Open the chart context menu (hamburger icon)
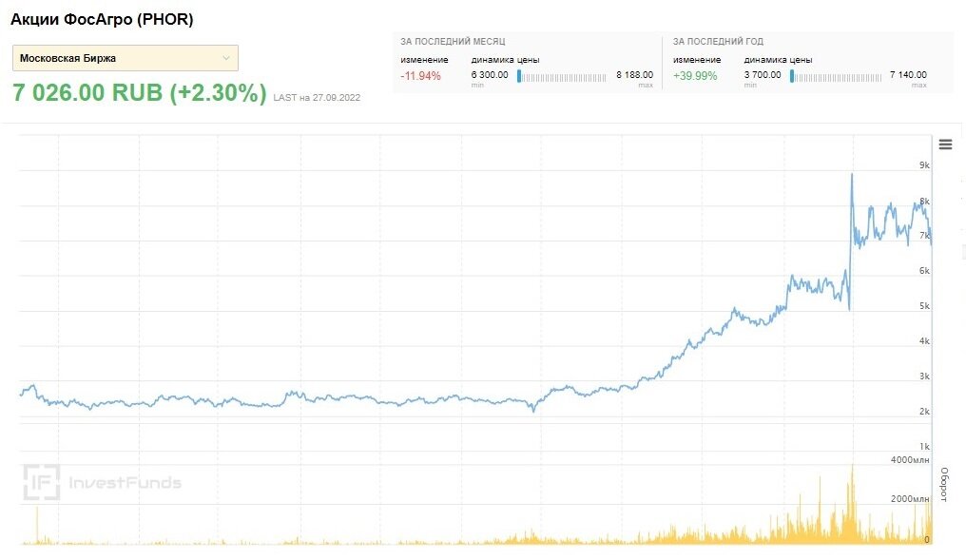Viewport: 966px width, 560px height. pos(945,144)
